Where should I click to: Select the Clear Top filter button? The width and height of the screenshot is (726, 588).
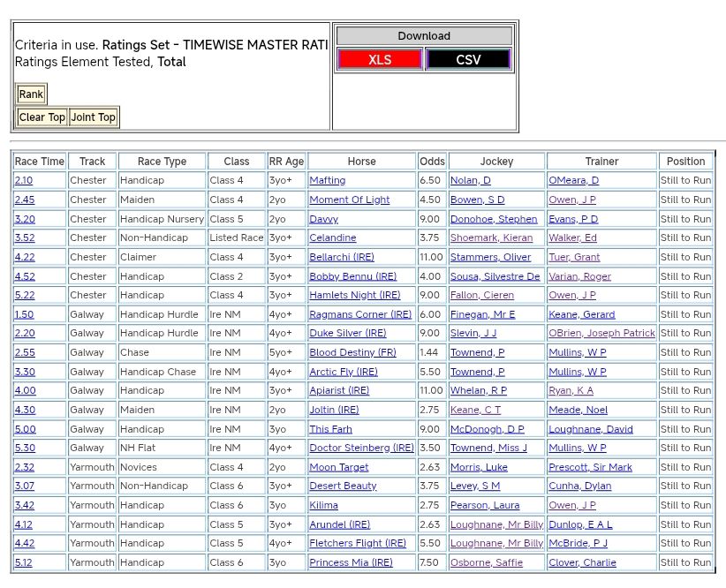click(42, 117)
